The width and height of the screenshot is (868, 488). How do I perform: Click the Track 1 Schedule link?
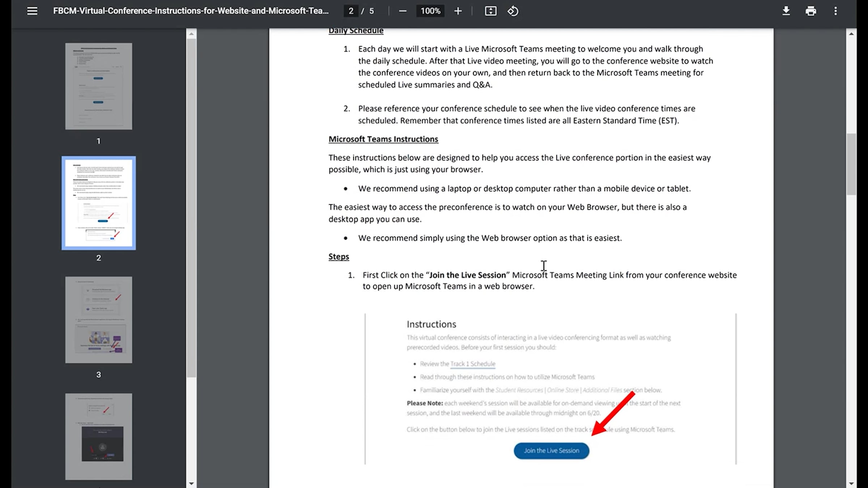click(x=473, y=364)
